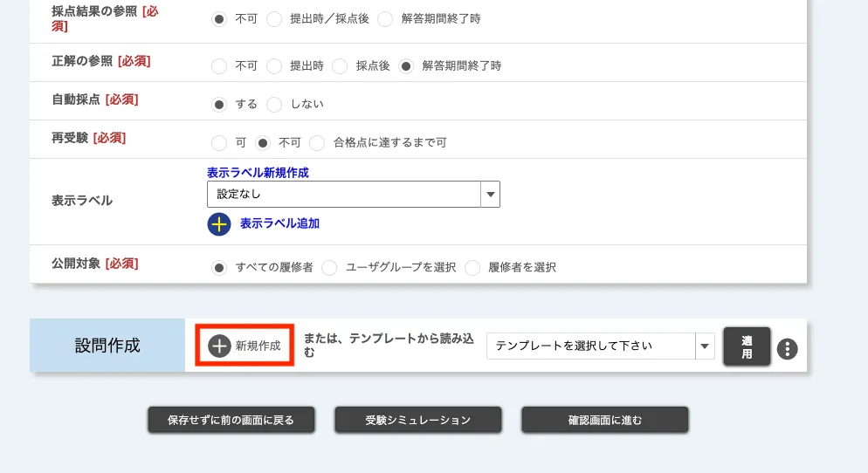This screenshot has width=868, height=473.
Task: Select 可 for 再受験
Action: coord(219,142)
